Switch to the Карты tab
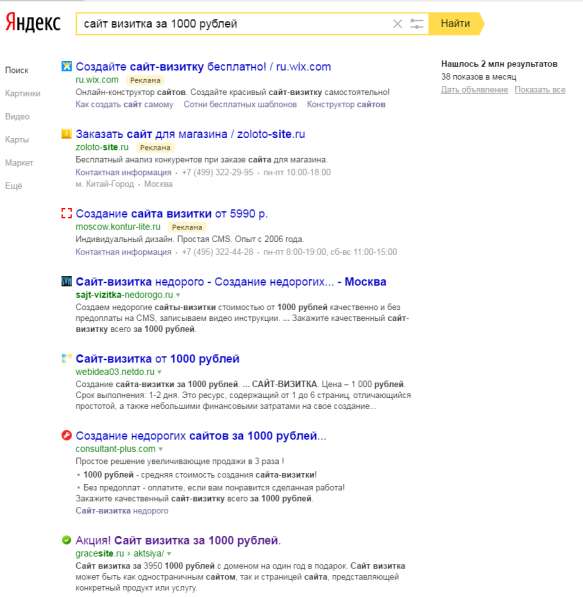583x597 pixels. pos(17,140)
